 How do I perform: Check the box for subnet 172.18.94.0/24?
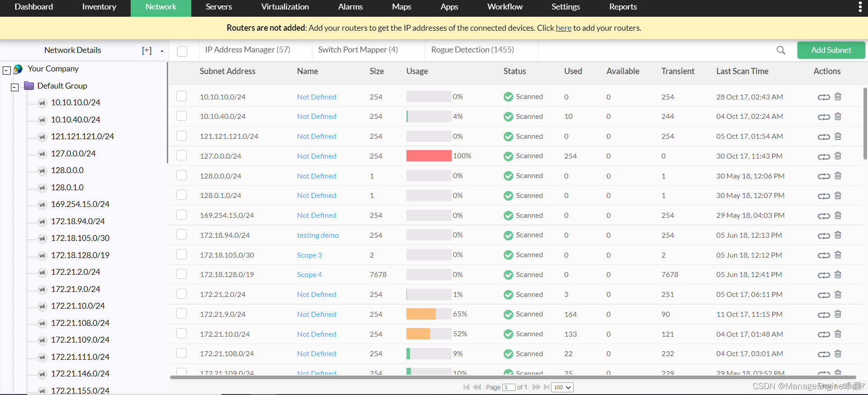tap(181, 235)
